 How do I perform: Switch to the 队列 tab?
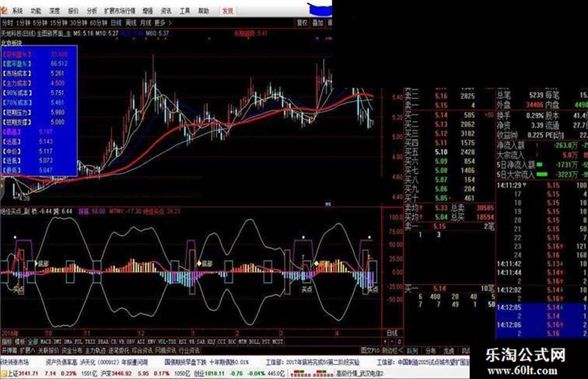click(412, 350)
